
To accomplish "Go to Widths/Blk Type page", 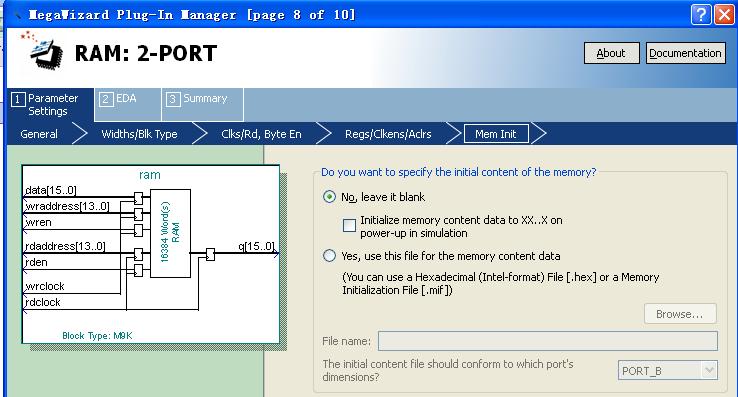I will click(139, 134).
